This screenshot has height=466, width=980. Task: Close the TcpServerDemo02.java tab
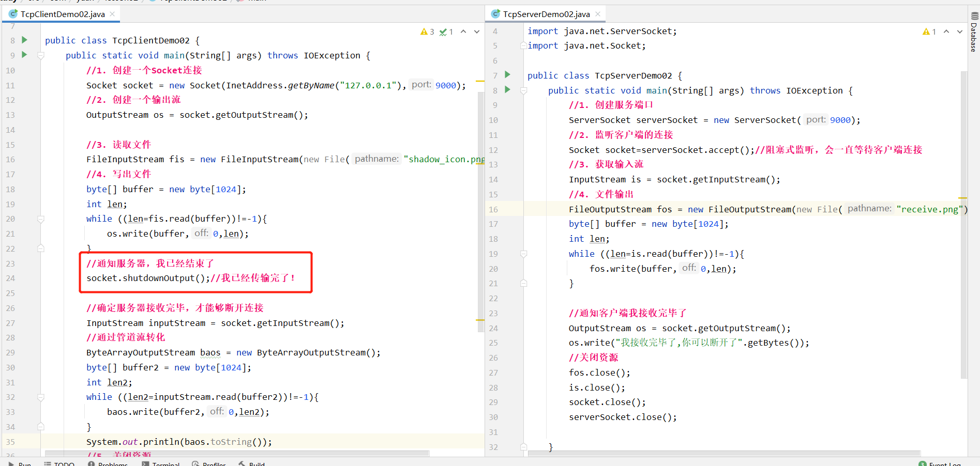598,14
